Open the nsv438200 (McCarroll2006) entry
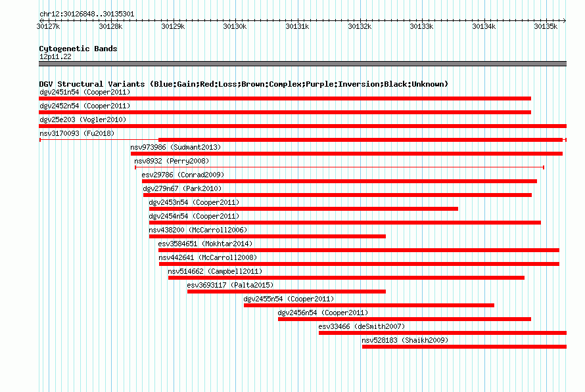 tap(198, 230)
